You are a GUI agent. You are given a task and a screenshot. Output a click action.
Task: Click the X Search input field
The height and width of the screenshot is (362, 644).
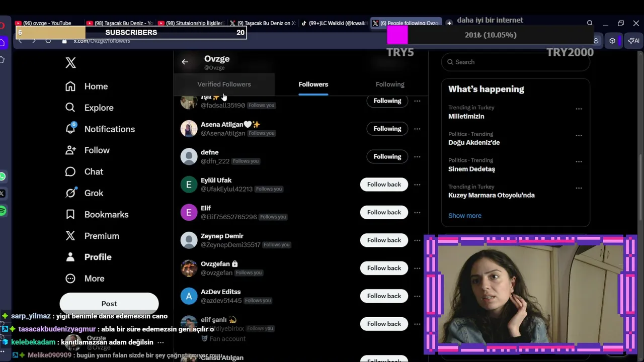click(515, 62)
